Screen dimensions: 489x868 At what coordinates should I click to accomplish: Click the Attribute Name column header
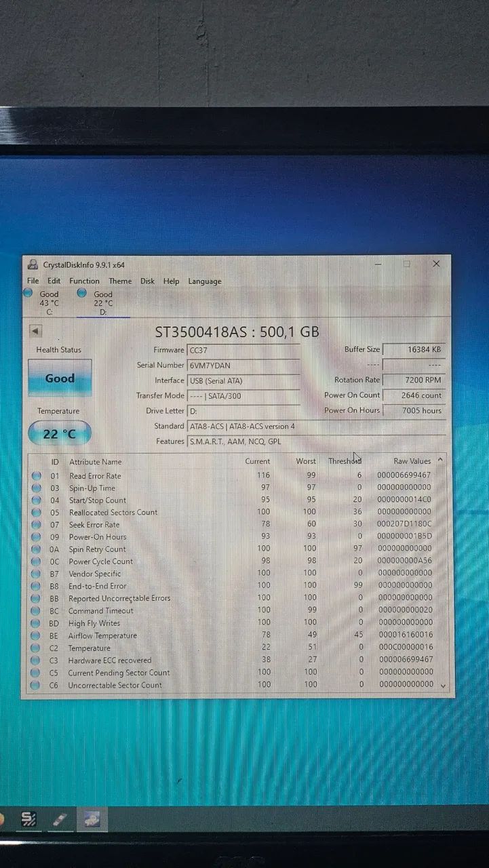click(96, 462)
